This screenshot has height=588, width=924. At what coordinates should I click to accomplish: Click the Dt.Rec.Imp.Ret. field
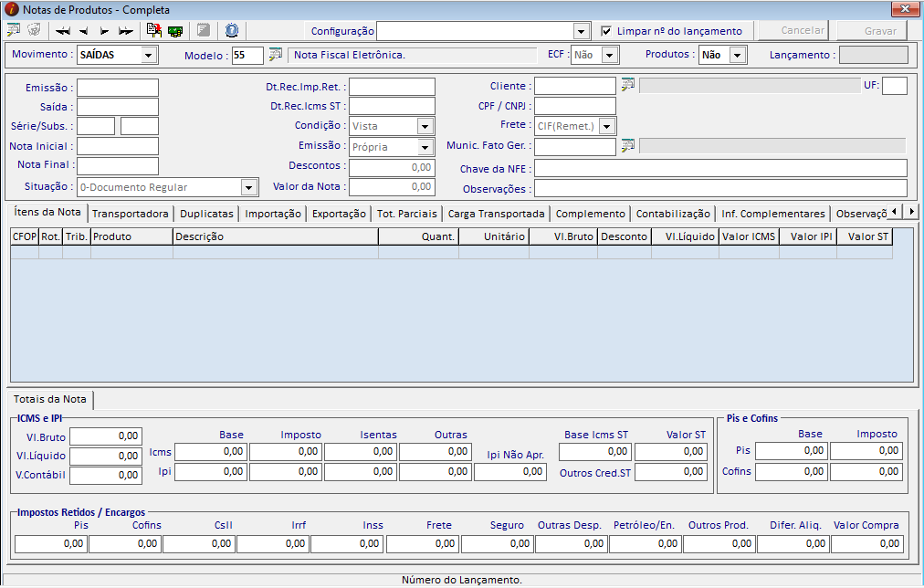392,87
